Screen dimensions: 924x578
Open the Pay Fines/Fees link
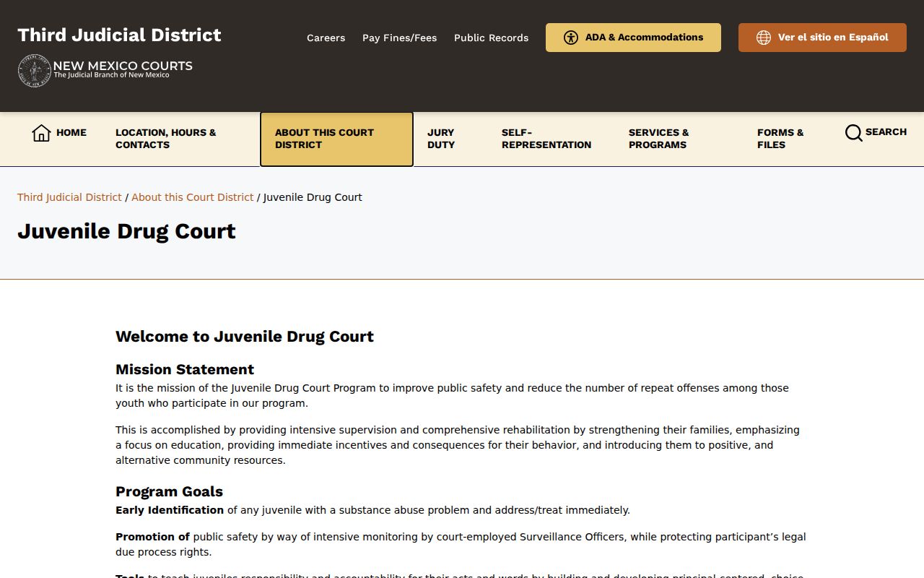click(399, 38)
